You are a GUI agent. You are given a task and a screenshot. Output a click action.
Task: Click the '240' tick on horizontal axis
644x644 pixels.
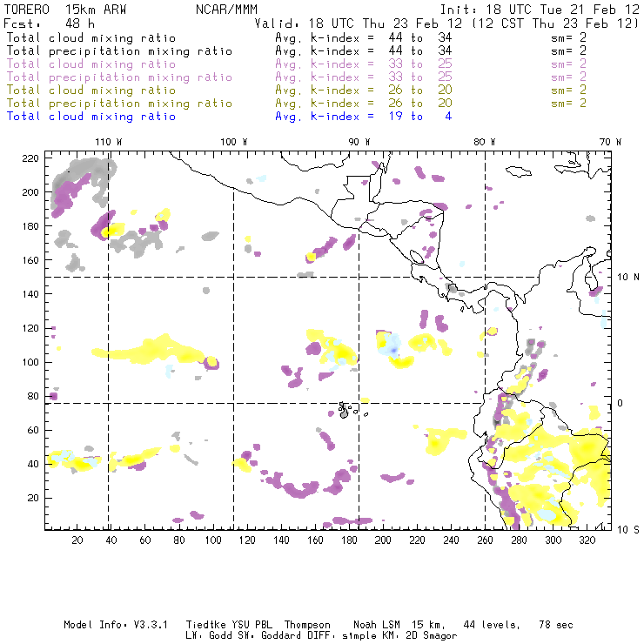pos(451,540)
